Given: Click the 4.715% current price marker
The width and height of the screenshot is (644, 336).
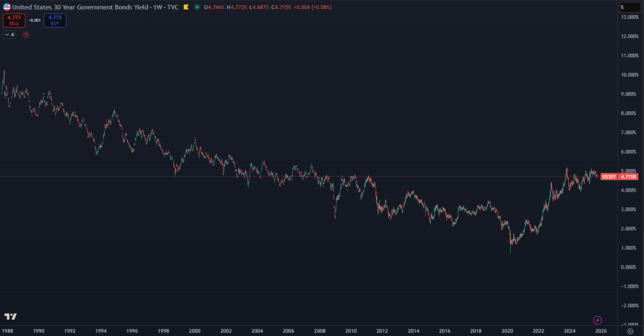Looking at the screenshot, I should coord(628,177).
